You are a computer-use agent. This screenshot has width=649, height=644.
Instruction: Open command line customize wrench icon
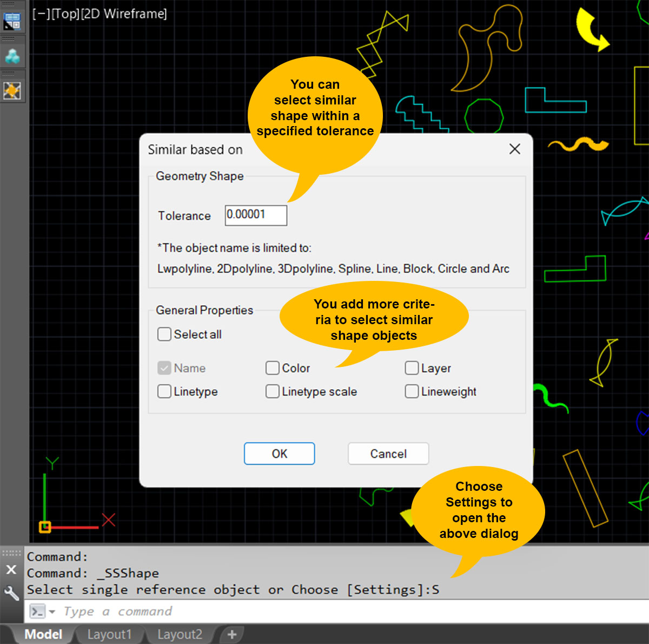(11, 593)
